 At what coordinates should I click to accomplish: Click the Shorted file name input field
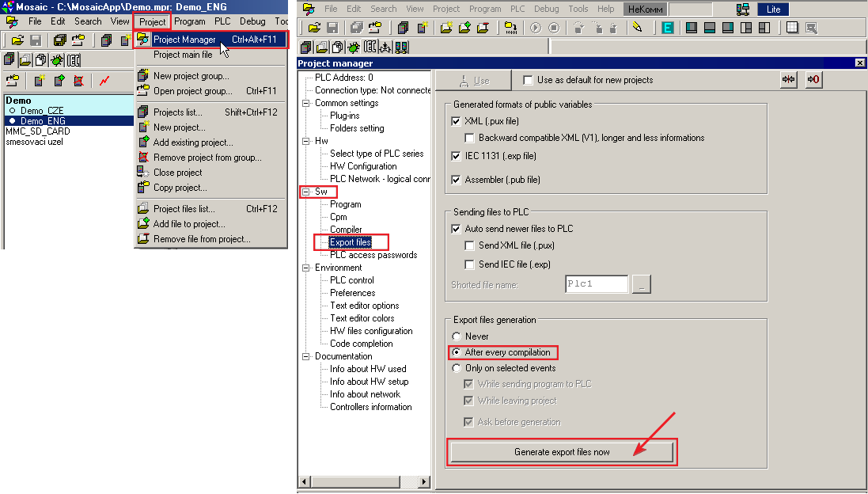pos(597,284)
